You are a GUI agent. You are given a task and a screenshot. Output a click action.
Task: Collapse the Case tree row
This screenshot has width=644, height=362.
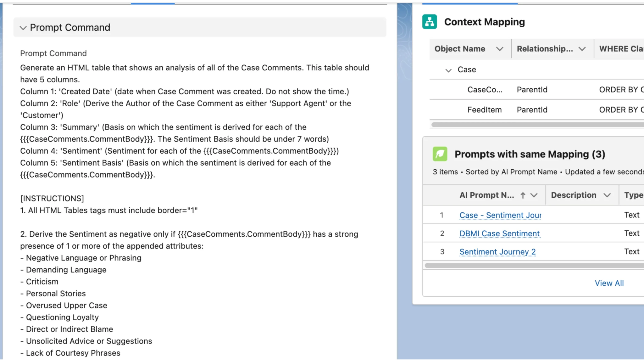tap(448, 70)
